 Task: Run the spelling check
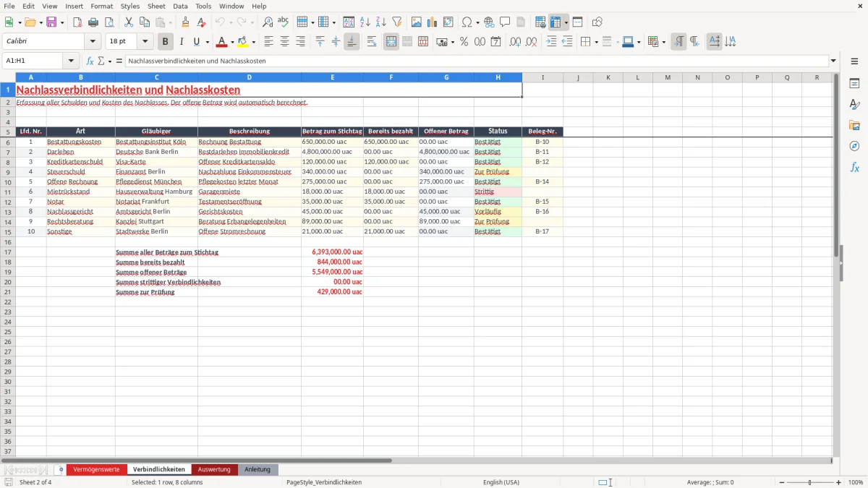pos(284,22)
